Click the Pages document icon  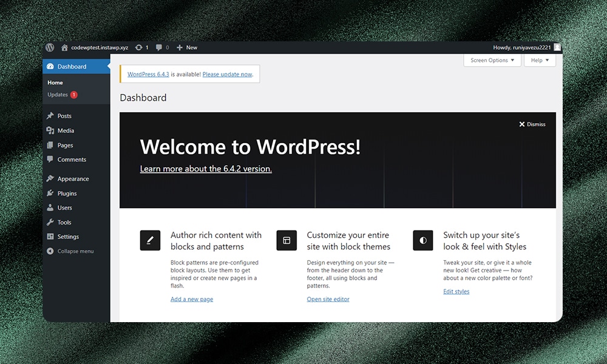pyautogui.click(x=50, y=145)
